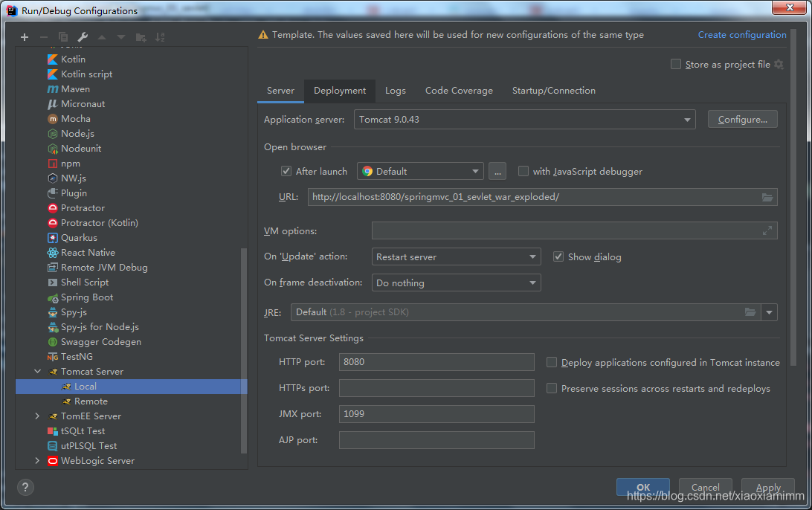Check Deploy applications configured in Tomcat instance
Image resolution: width=812 pixels, height=510 pixels.
(552, 363)
